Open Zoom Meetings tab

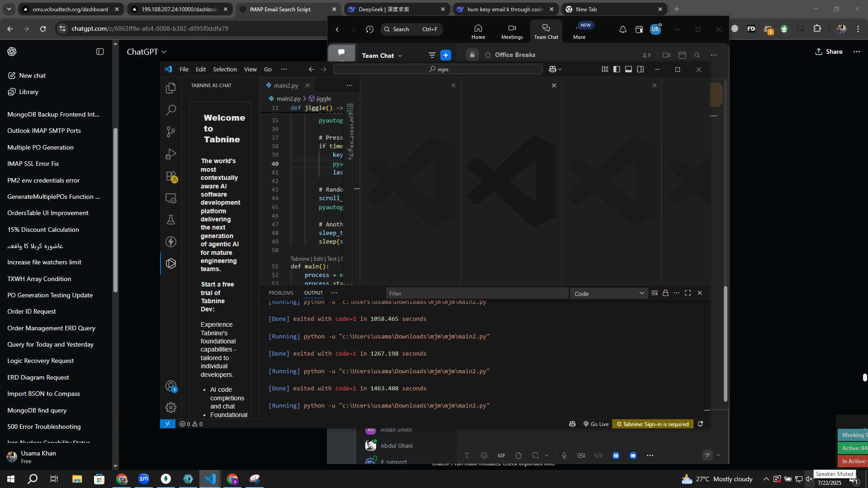point(512,32)
